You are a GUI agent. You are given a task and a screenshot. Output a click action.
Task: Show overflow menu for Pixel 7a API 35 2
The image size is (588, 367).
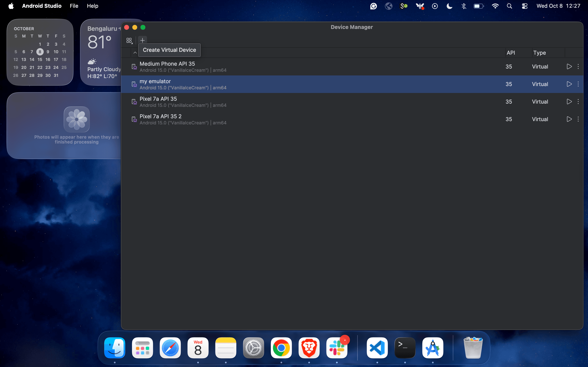click(x=578, y=119)
